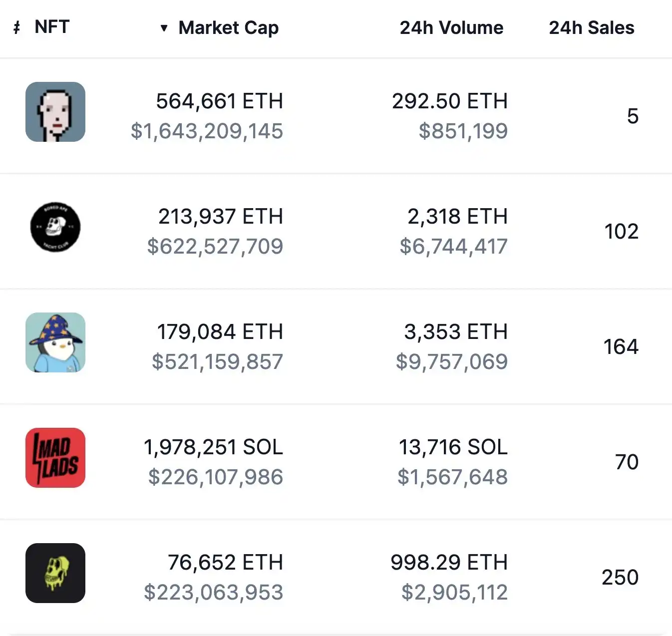Sort table by Market Cap column

click(229, 28)
